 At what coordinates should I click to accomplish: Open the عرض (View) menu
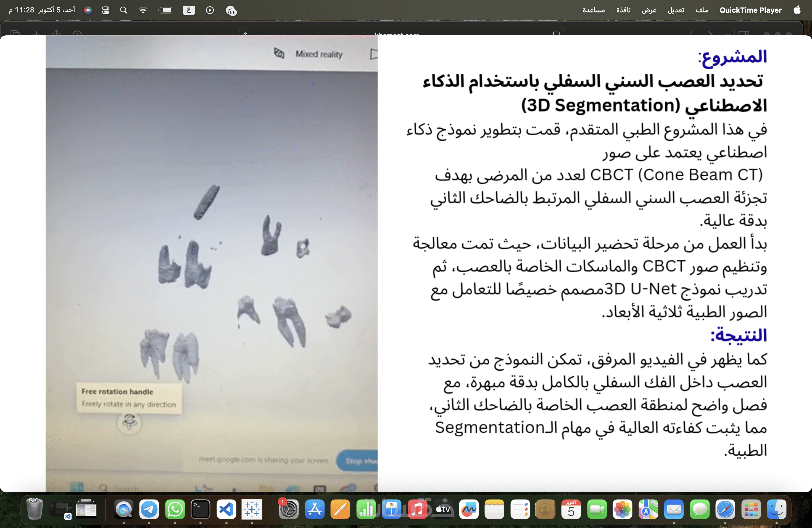coord(648,10)
